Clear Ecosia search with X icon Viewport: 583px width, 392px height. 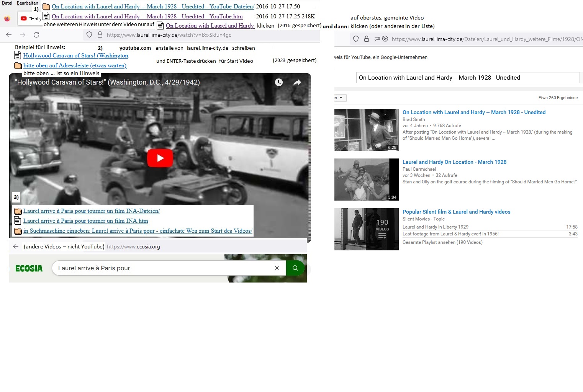pyautogui.click(x=277, y=268)
